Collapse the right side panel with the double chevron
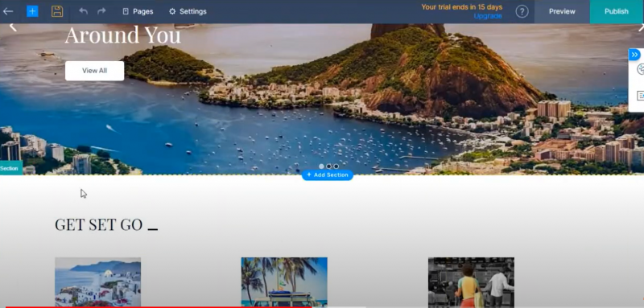The width and height of the screenshot is (644, 308). 634,55
